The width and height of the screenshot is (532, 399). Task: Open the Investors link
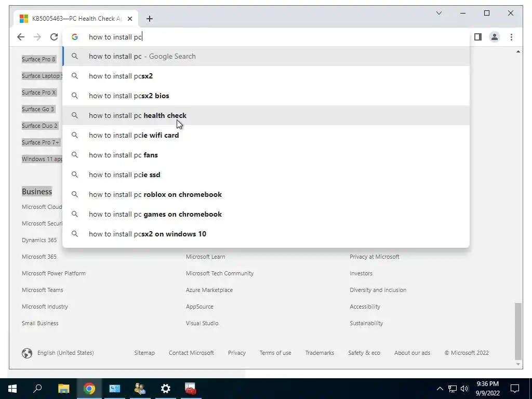[x=361, y=273]
